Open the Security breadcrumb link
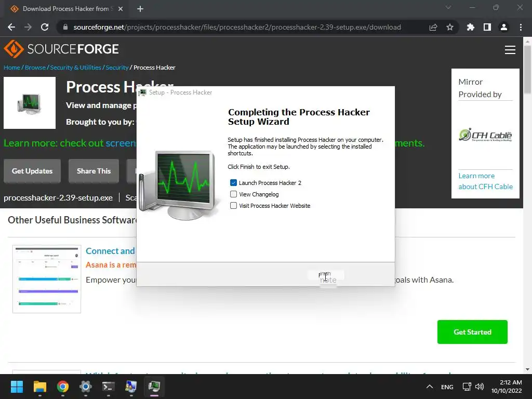 click(x=117, y=68)
